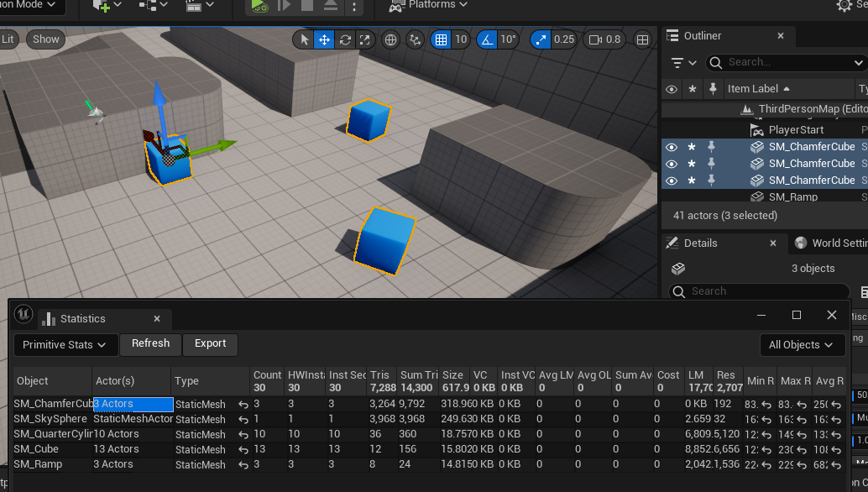This screenshot has height=492, width=868.
Task: Close the Statistics tab
Action: (157, 319)
